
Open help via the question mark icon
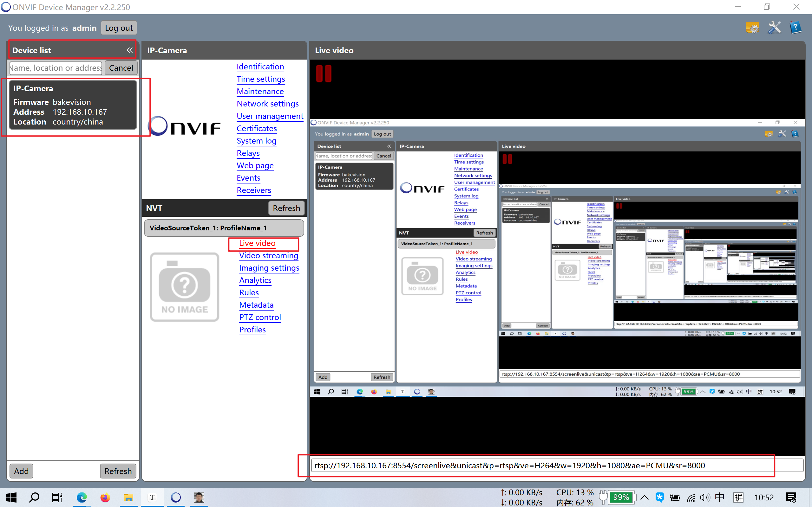(x=796, y=28)
